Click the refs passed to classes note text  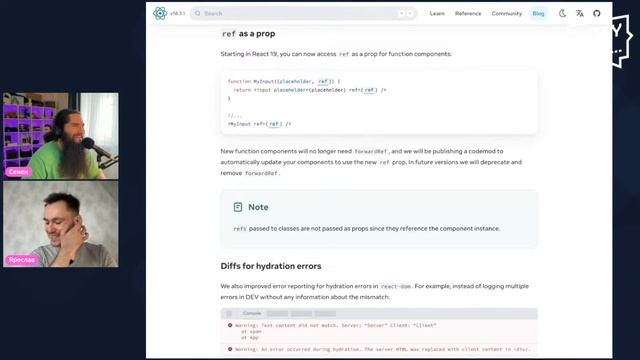tap(367, 229)
